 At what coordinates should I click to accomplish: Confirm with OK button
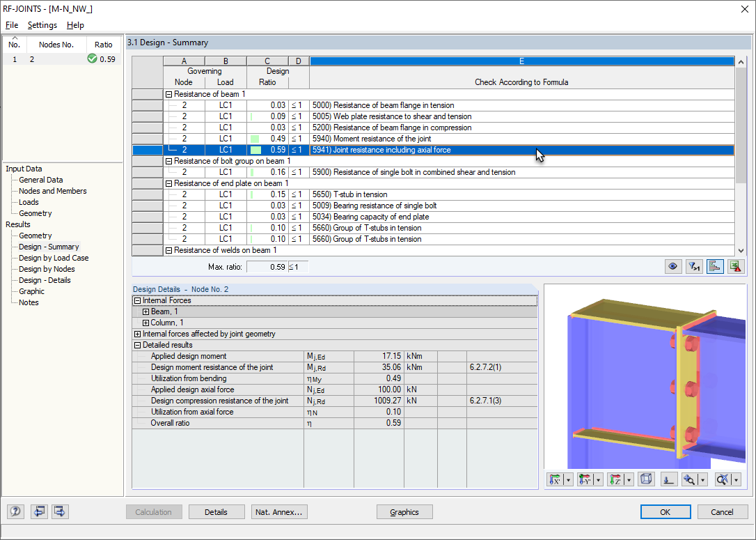666,512
